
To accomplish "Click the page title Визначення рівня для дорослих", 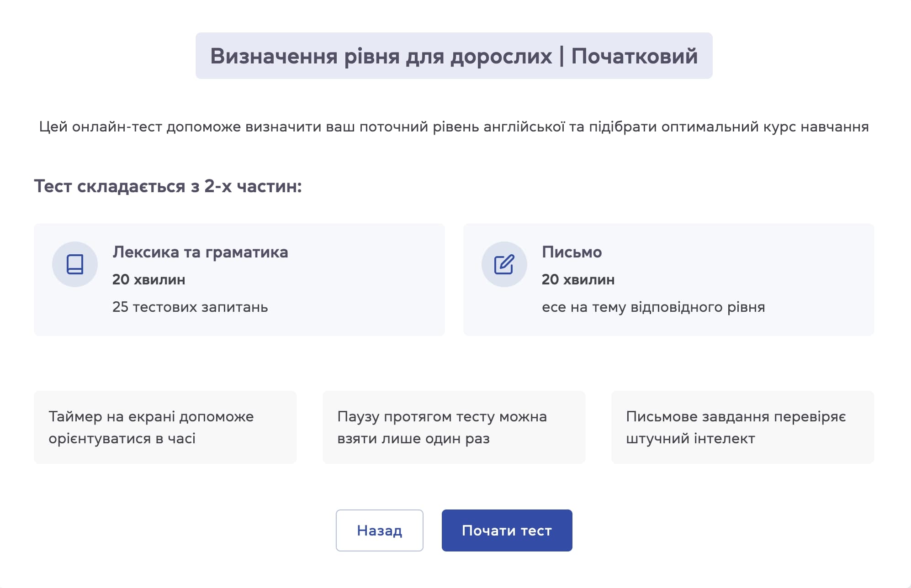I will tap(455, 55).
